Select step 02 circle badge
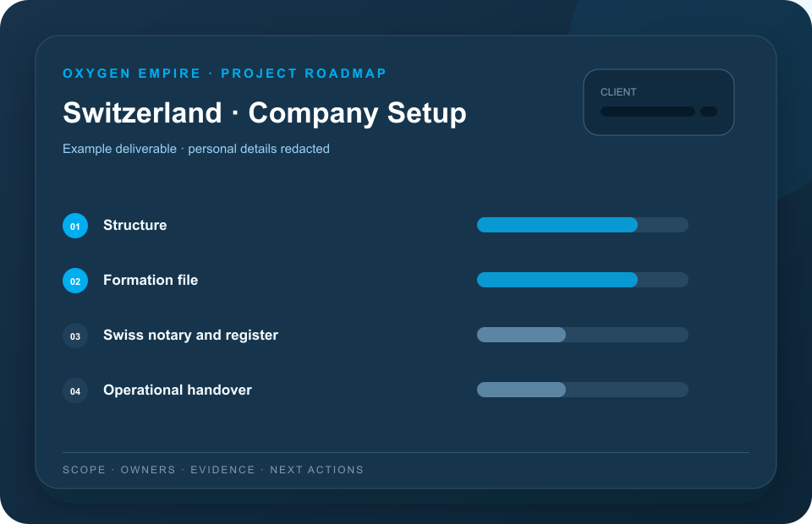812x524 pixels. pos(75,281)
